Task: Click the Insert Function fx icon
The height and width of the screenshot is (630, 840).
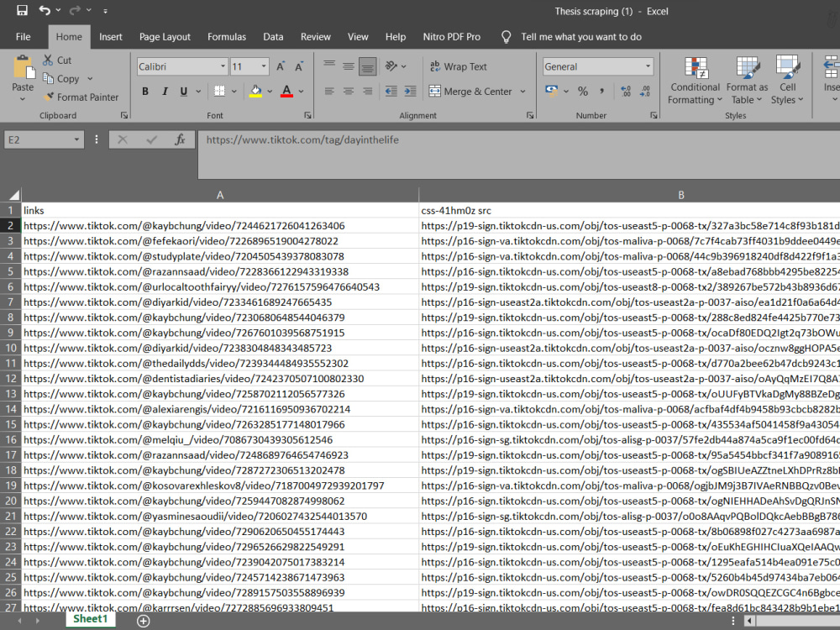Action: click(x=180, y=139)
